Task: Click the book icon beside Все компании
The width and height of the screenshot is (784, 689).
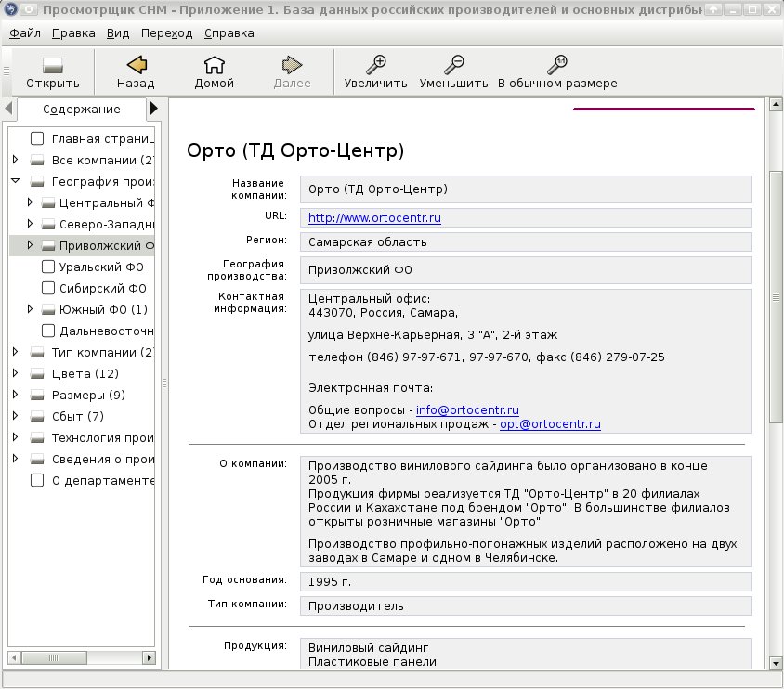Action: [37, 161]
